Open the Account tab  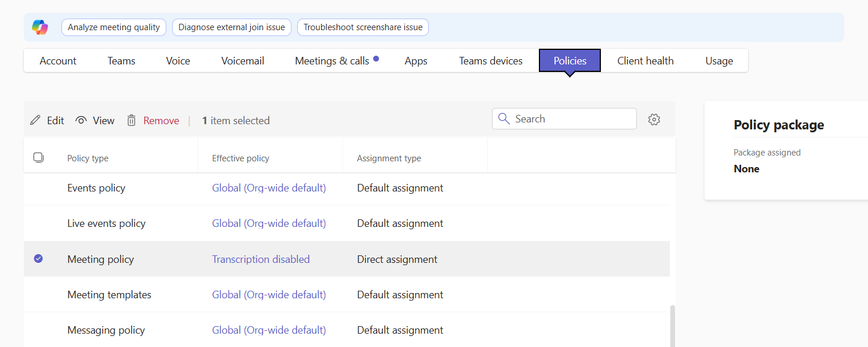click(x=58, y=60)
